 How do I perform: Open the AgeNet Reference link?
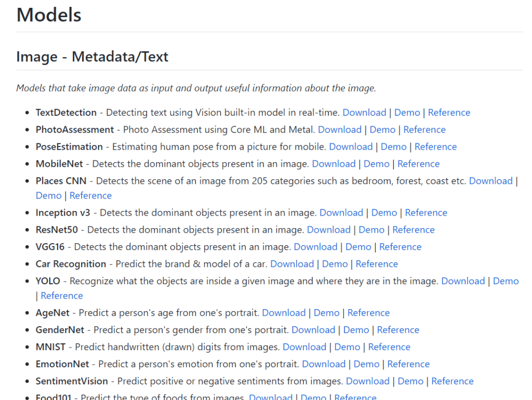point(368,313)
